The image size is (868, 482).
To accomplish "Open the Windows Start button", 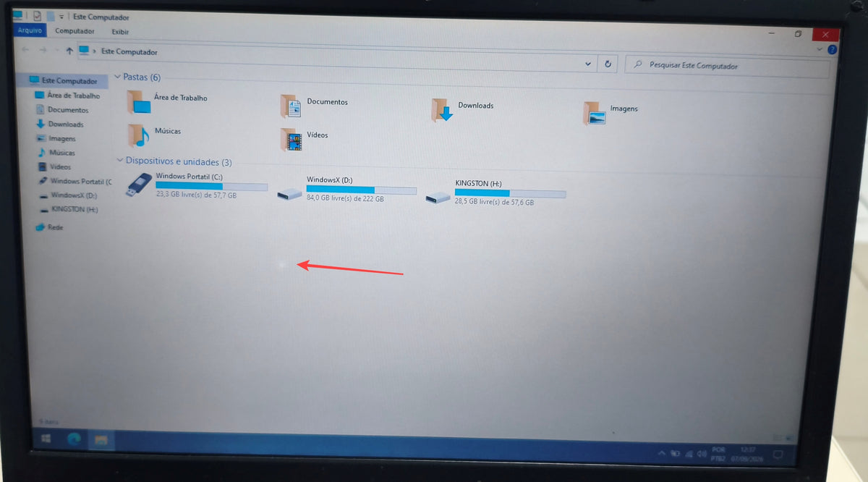I will [x=46, y=439].
